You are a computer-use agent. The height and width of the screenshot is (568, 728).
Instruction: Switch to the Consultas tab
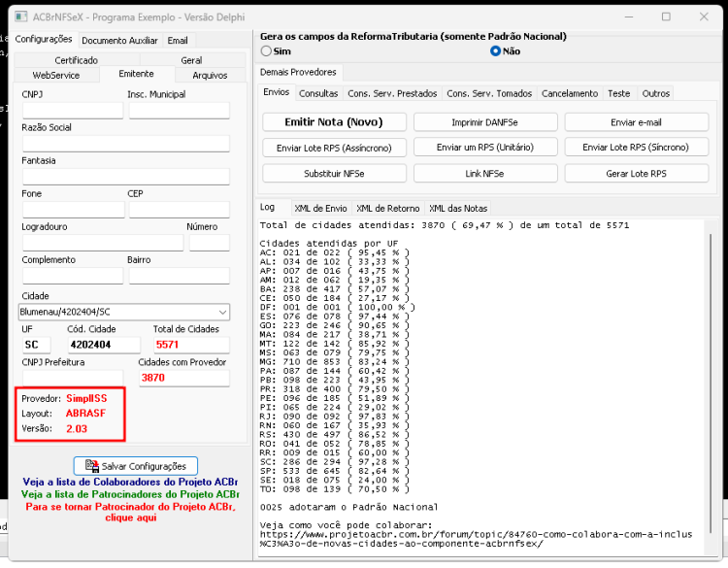pyautogui.click(x=318, y=93)
